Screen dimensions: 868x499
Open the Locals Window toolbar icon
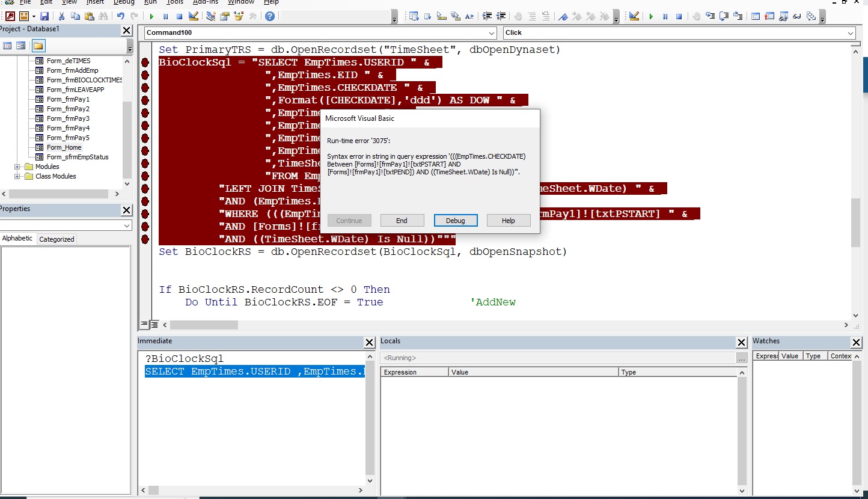pyautogui.click(x=756, y=16)
